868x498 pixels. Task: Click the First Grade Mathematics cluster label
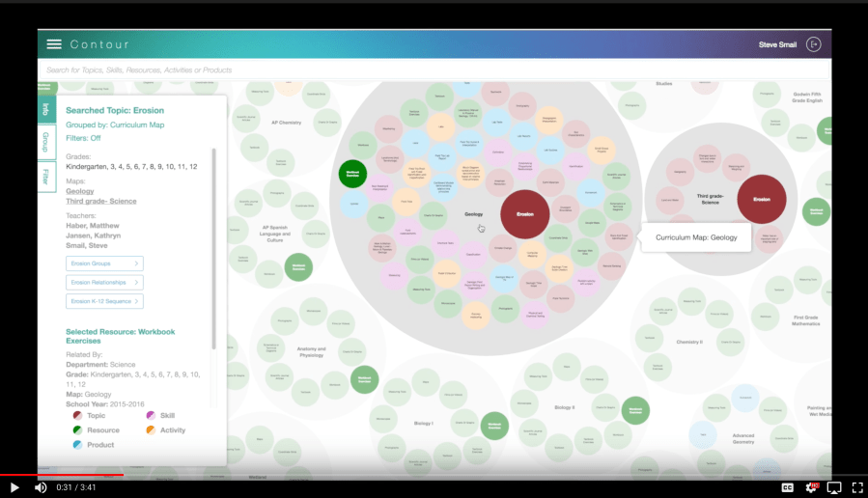coord(805,320)
